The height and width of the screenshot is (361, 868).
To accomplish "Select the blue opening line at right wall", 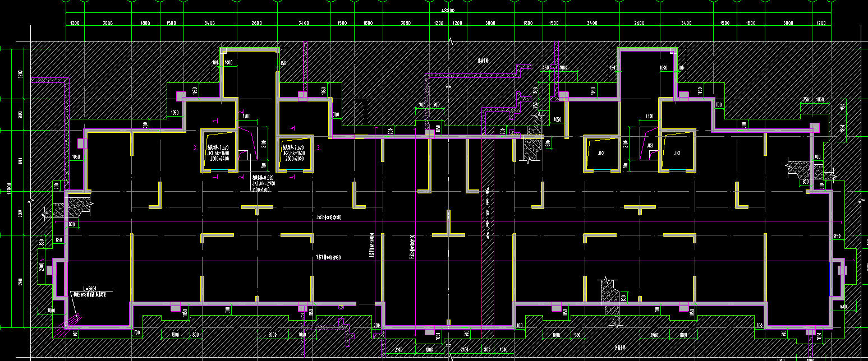I will [x=831, y=279].
